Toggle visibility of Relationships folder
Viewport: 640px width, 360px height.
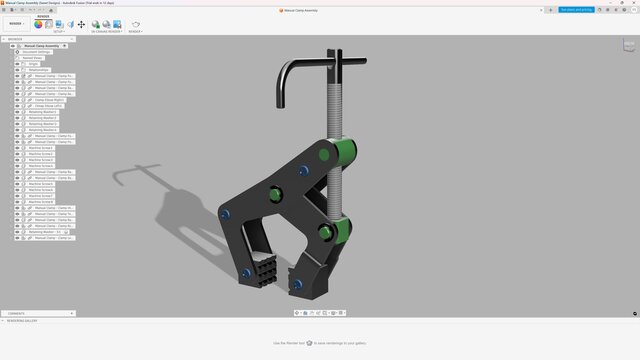click(x=18, y=70)
